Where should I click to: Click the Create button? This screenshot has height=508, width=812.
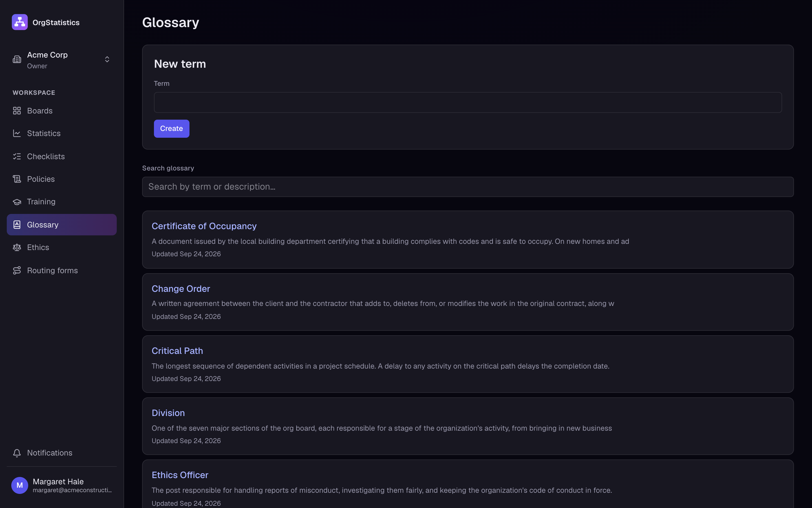pyautogui.click(x=171, y=129)
